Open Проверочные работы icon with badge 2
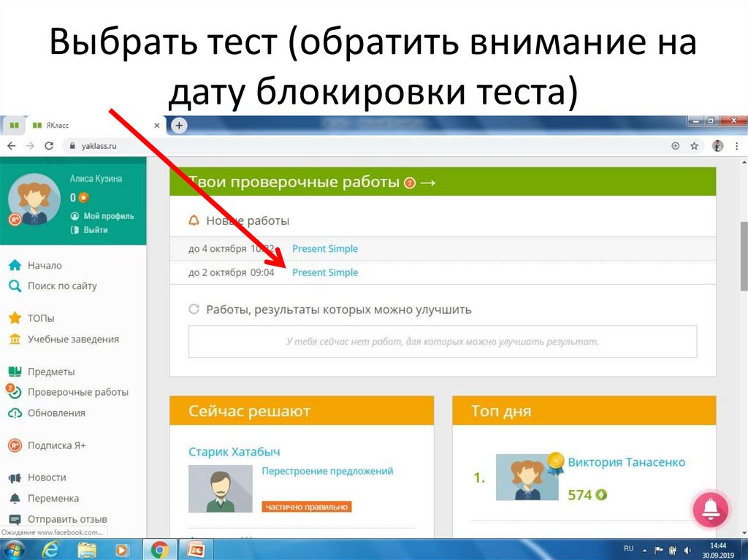 pos(16,392)
